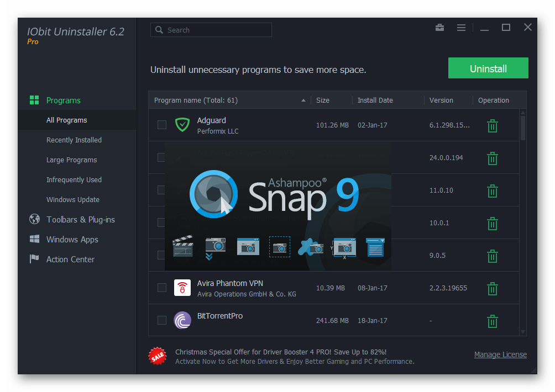The width and height of the screenshot is (555, 392).
Task: Open the Christmas Special Offer Driver Booster promotion
Action: click(x=281, y=352)
